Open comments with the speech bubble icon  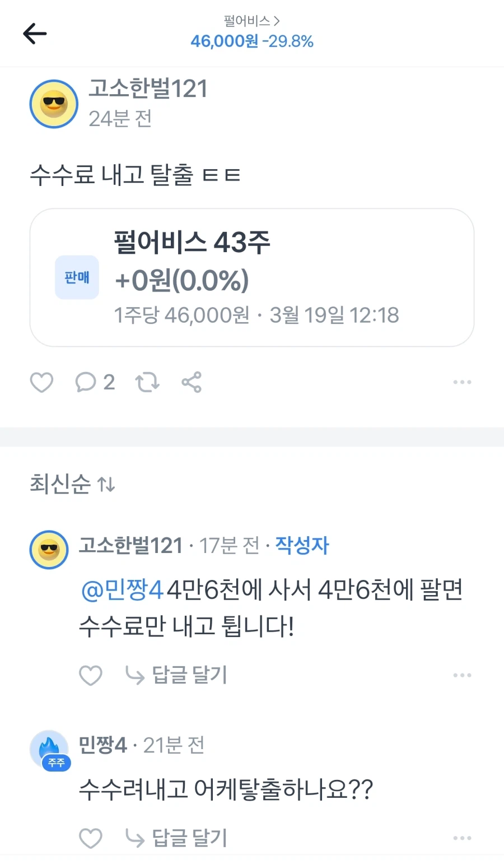coord(86,382)
